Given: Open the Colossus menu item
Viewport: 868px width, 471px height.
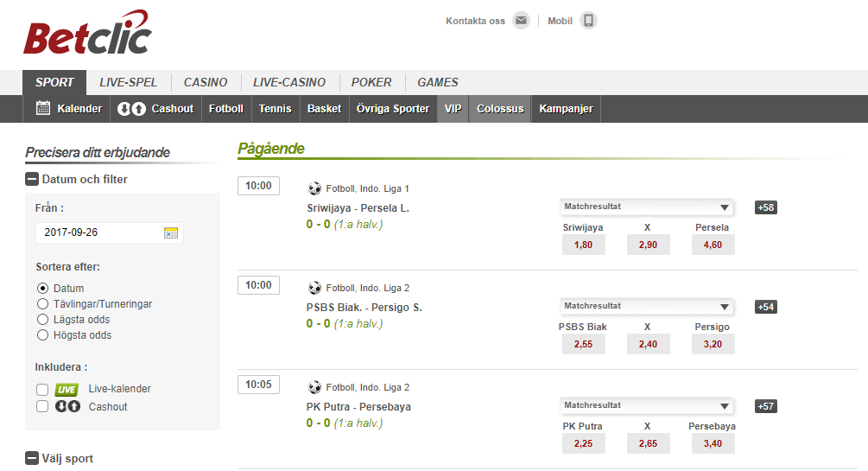Looking at the screenshot, I should click(500, 109).
